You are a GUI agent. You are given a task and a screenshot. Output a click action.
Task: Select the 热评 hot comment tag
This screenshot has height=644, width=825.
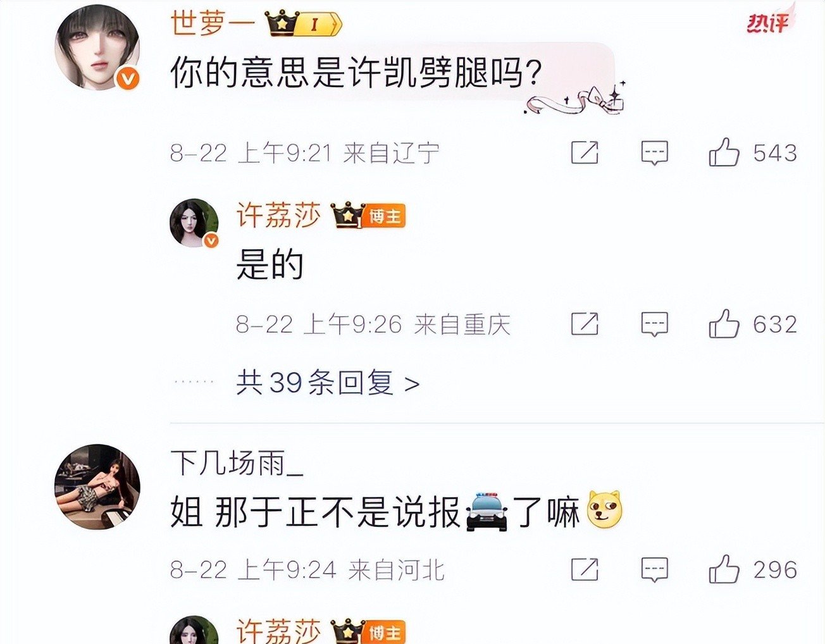click(767, 23)
